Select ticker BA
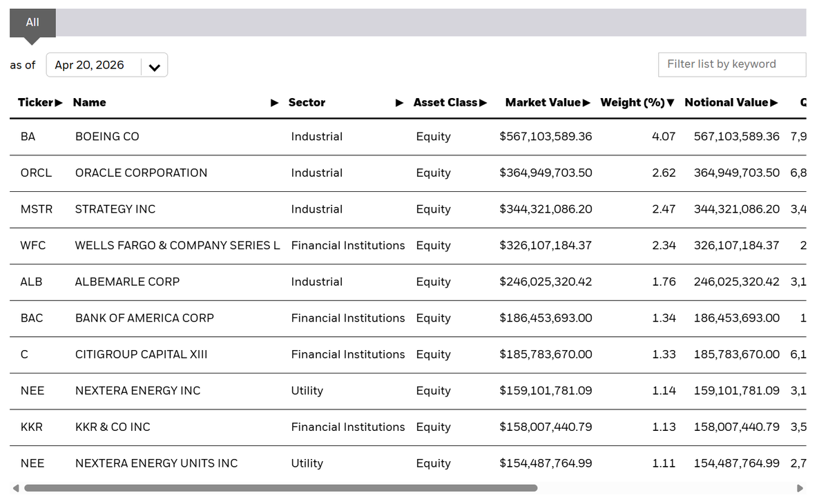828x504 pixels. [x=28, y=137]
